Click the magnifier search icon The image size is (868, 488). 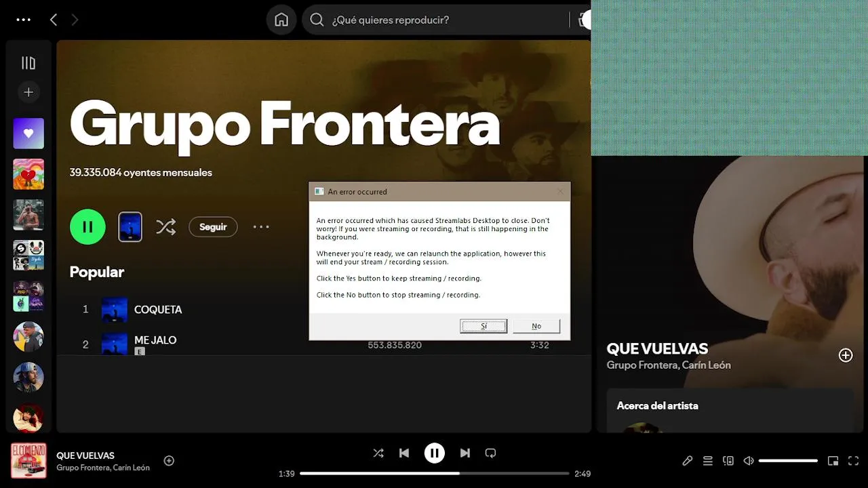click(x=317, y=20)
